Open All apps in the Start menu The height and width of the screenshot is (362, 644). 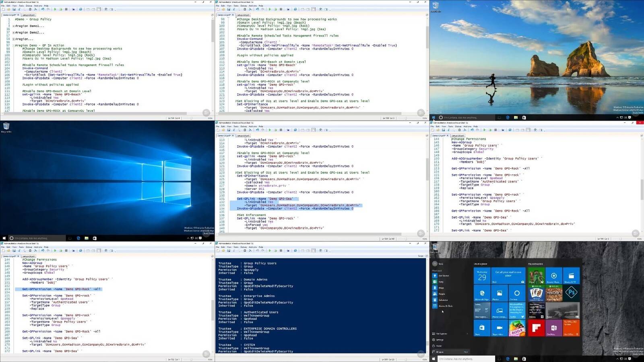pyautogui.click(x=440, y=352)
